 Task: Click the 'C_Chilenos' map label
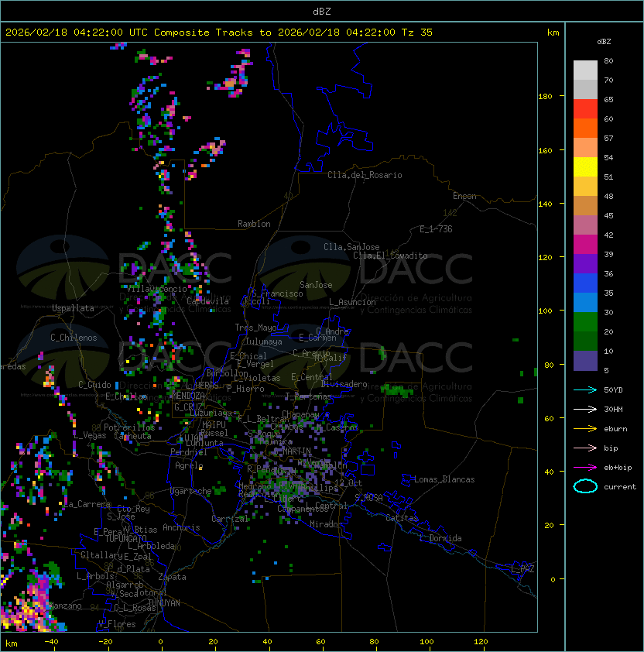pyautogui.click(x=74, y=338)
